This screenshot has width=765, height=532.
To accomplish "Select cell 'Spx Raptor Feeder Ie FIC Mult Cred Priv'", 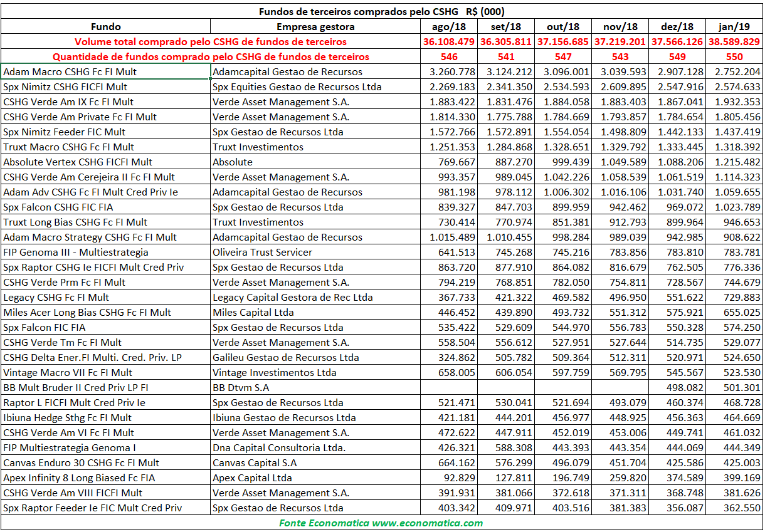I will coord(105,508).
